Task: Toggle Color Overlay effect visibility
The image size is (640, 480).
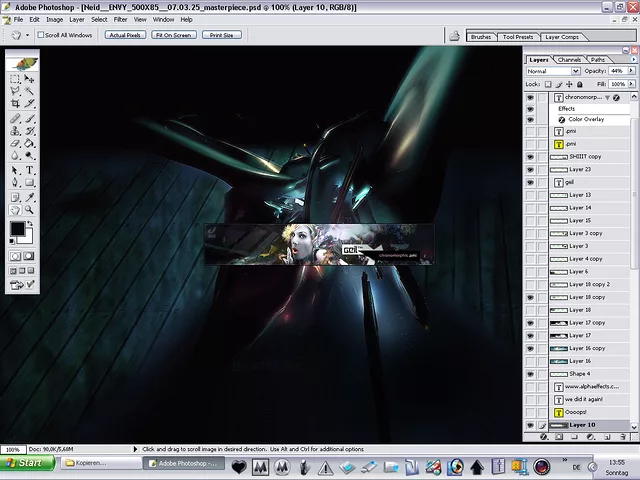Action: tap(530, 120)
